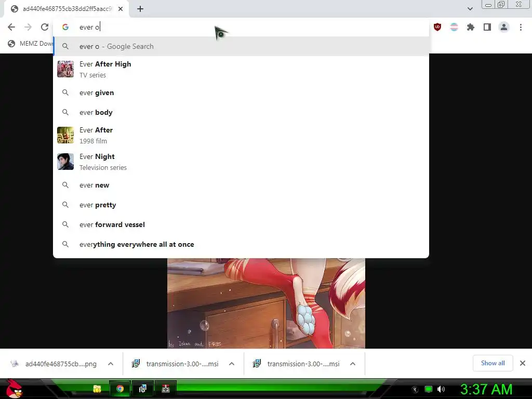Select the Ever Night television series suggestion
This screenshot has width=532, height=399.
241,162
